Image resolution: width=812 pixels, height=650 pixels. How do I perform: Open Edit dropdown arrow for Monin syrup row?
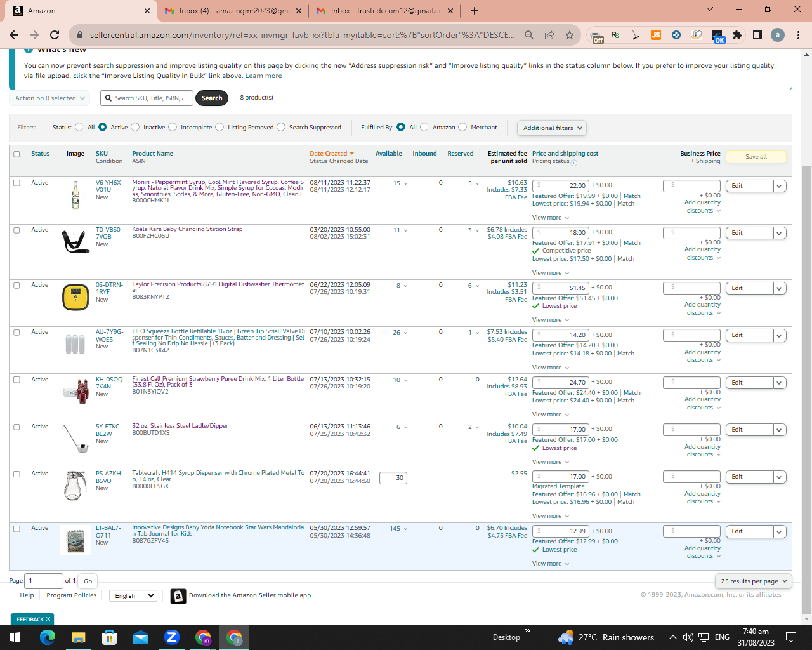(780, 186)
